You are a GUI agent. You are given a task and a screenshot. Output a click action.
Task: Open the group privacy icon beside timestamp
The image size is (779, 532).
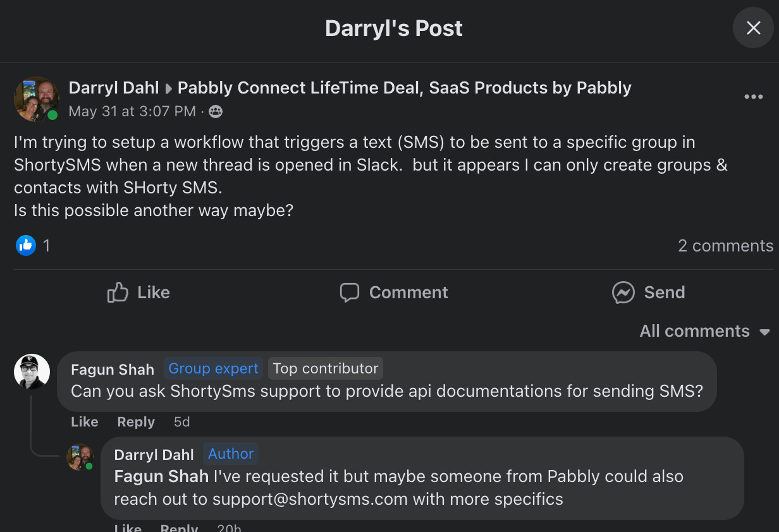coord(216,112)
